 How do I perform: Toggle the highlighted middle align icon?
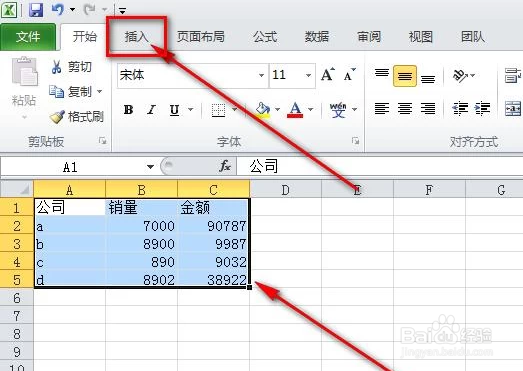(x=405, y=76)
